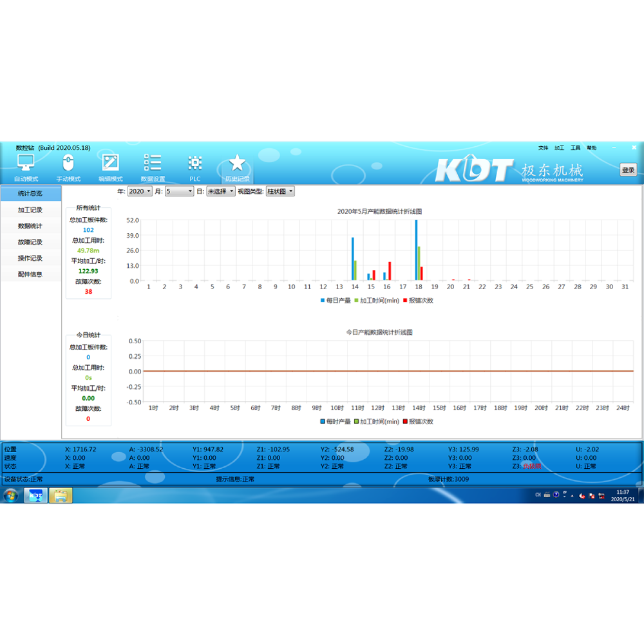Select 历史记录 star icon
The width and height of the screenshot is (644, 644).
[x=237, y=163]
